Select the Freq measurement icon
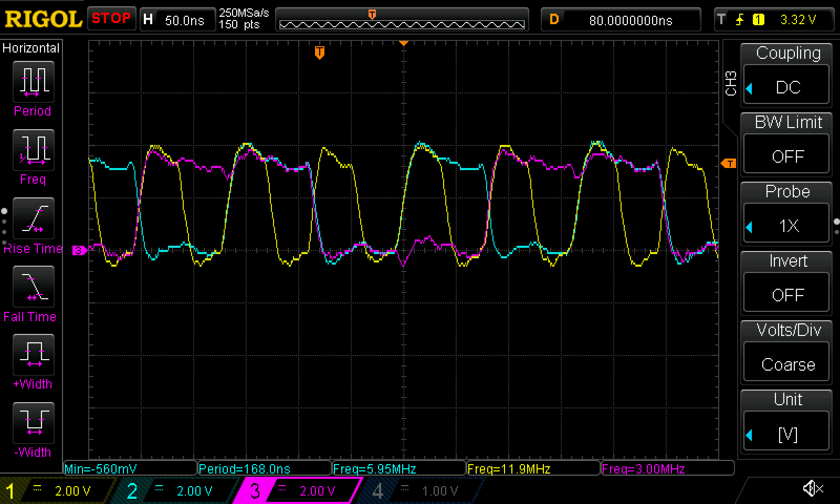 tap(33, 151)
